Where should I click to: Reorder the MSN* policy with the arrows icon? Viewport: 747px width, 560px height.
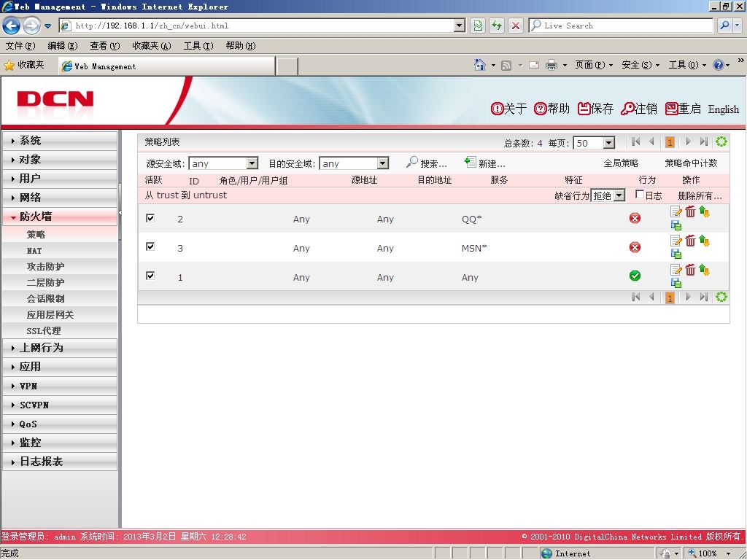point(704,241)
